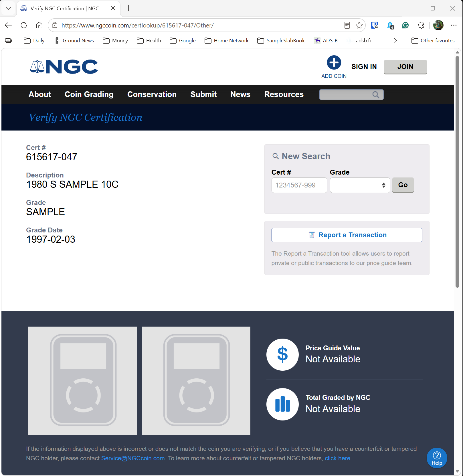Open the Grammarly extension icon

click(405, 25)
